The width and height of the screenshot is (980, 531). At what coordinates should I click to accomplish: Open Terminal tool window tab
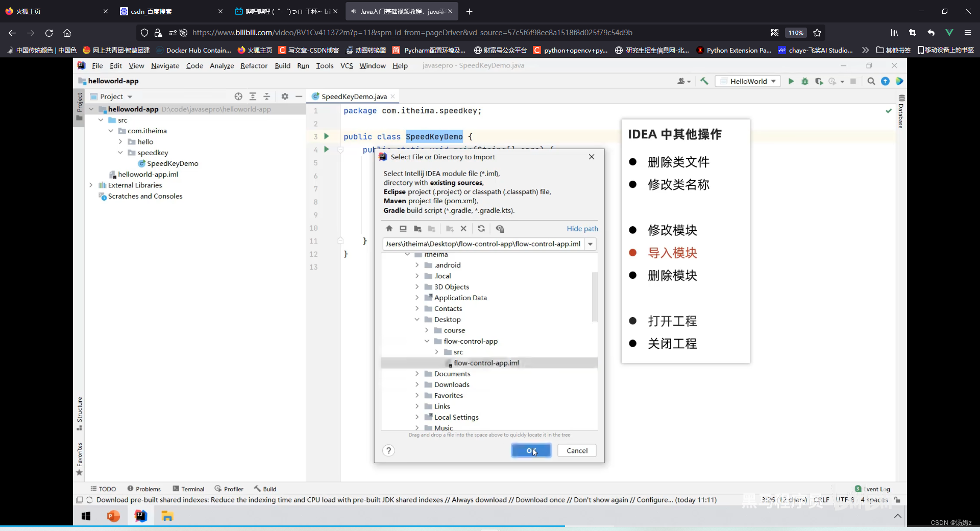pos(188,489)
